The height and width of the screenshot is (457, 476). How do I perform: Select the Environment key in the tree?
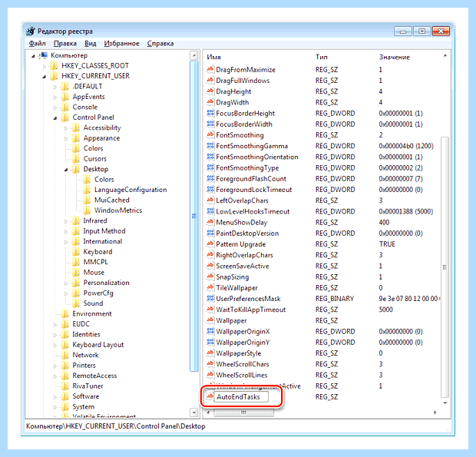92,313
